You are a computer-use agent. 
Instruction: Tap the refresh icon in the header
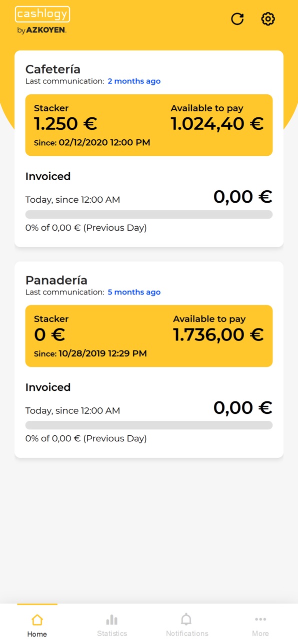pyautogui.click(x=237, y=19)
